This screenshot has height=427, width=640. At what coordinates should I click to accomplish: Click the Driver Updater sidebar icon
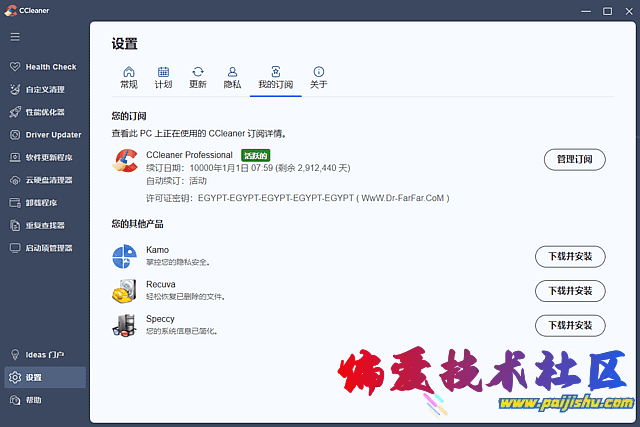coord(15,135)
